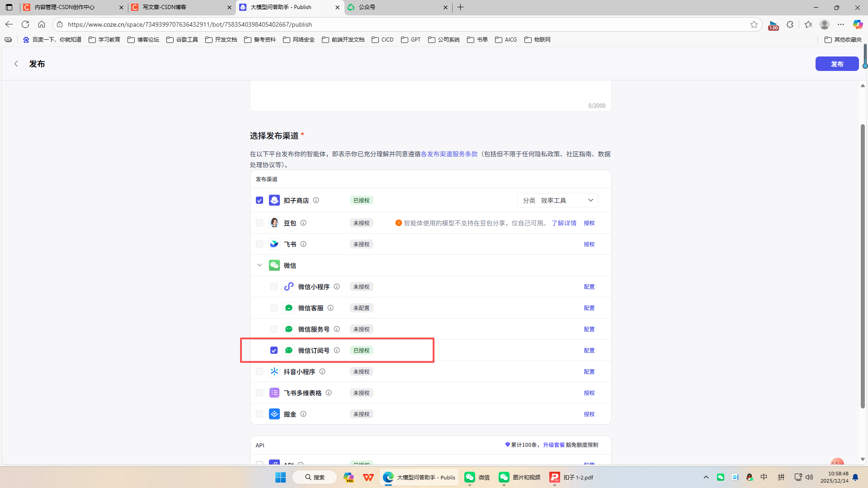Screen dimensions: 868x488
Task: Switch to the 公众号 browser tab
Action: coord(389,7)
